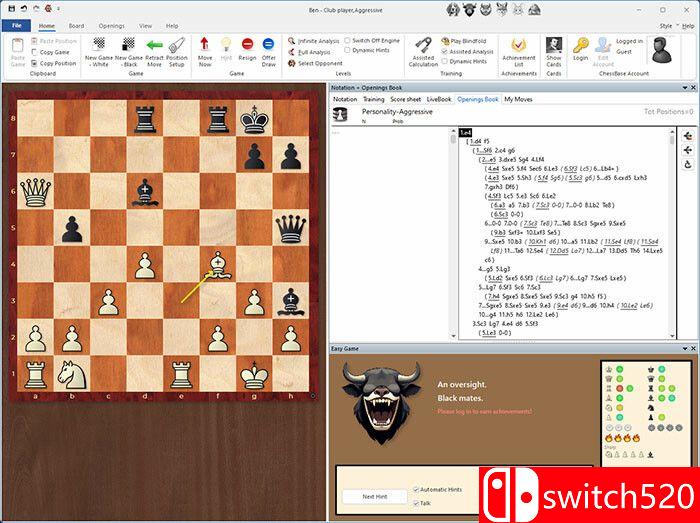Viewport: 700px width, 523px height.
Task: Toggle the Switch Off Engine checkbox
Action: click(x=346, y=40)
